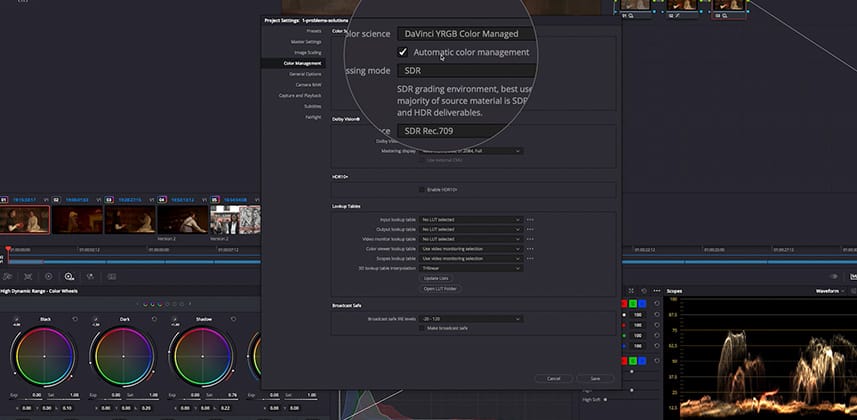
Task: Click the Black zone range picker icon
Action: click(x=16, y=319)
